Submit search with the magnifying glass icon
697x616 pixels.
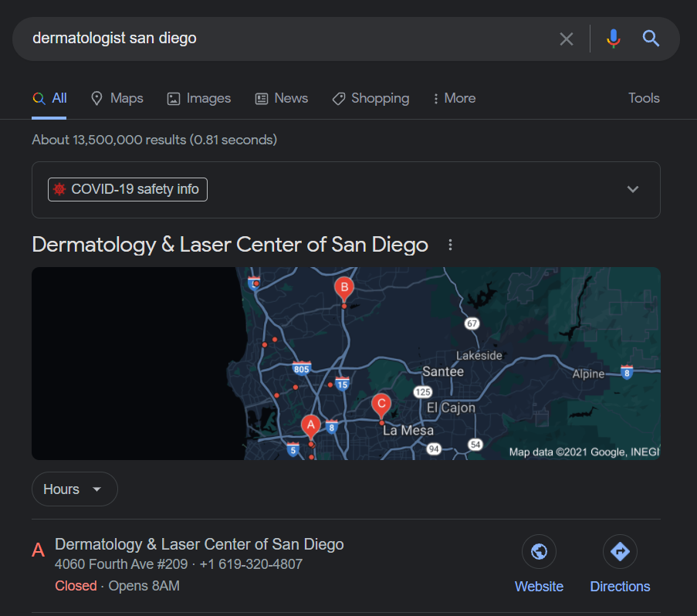(x=651, y=39)
